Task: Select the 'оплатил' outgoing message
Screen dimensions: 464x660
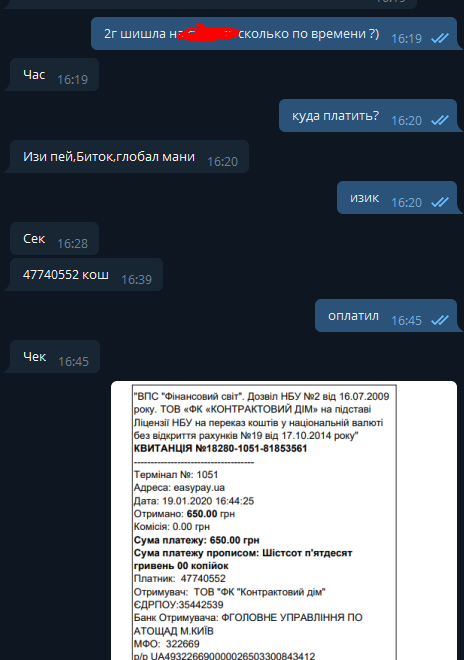Action: coord(386,316)
